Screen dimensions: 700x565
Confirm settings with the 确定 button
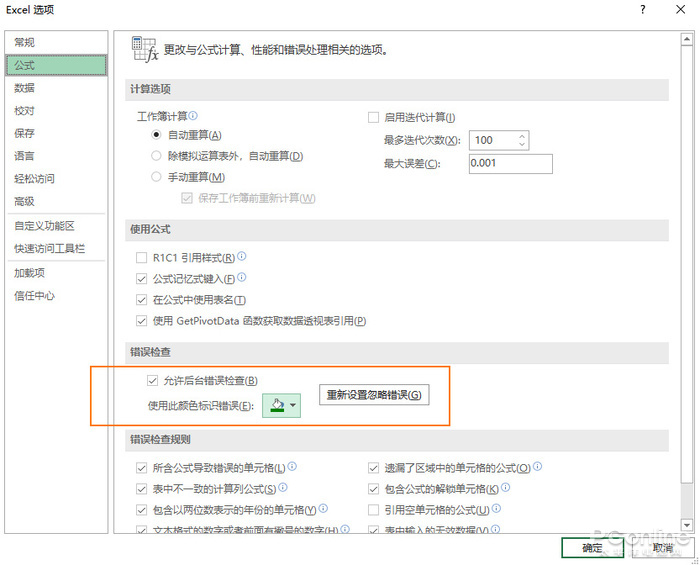point(592,548)
